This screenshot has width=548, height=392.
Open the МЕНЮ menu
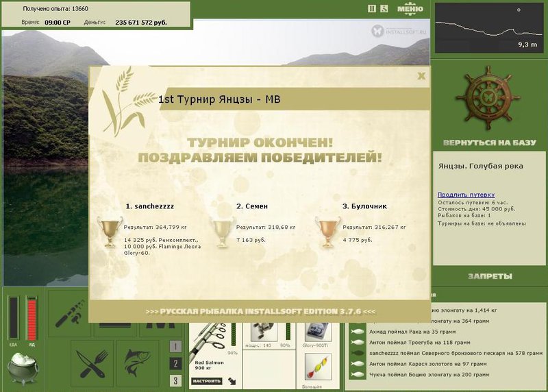(410, 9)
